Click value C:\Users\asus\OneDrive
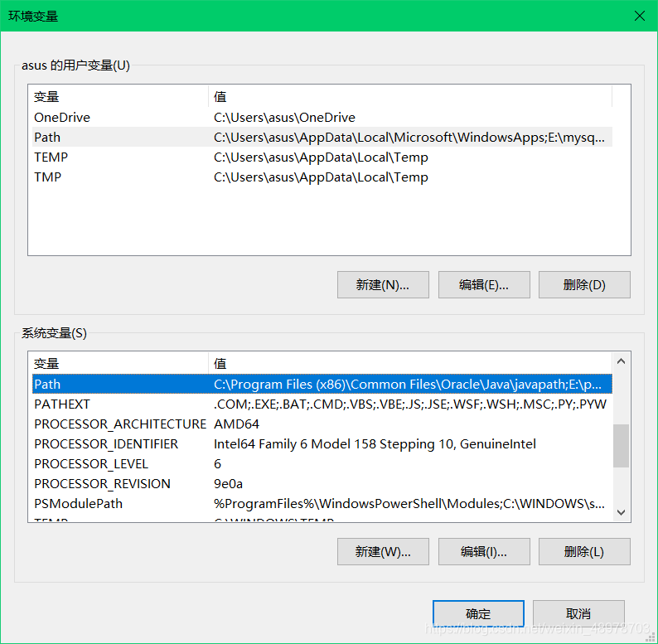 [x=284, y=117]
